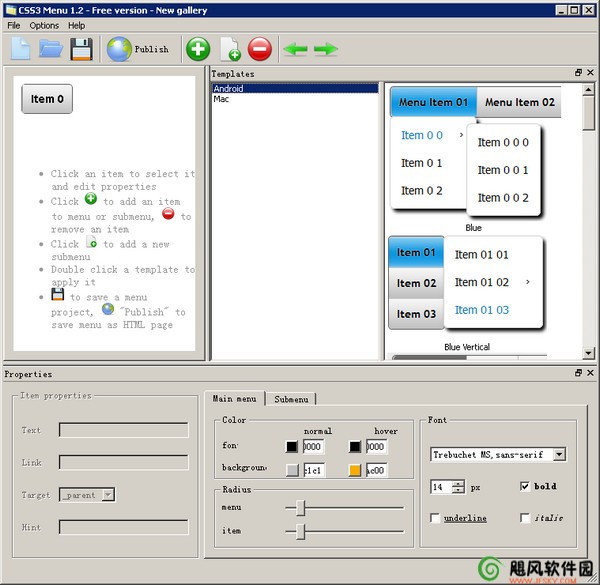
Task: Add an item with the green plus icon
Action: [198, 49]
